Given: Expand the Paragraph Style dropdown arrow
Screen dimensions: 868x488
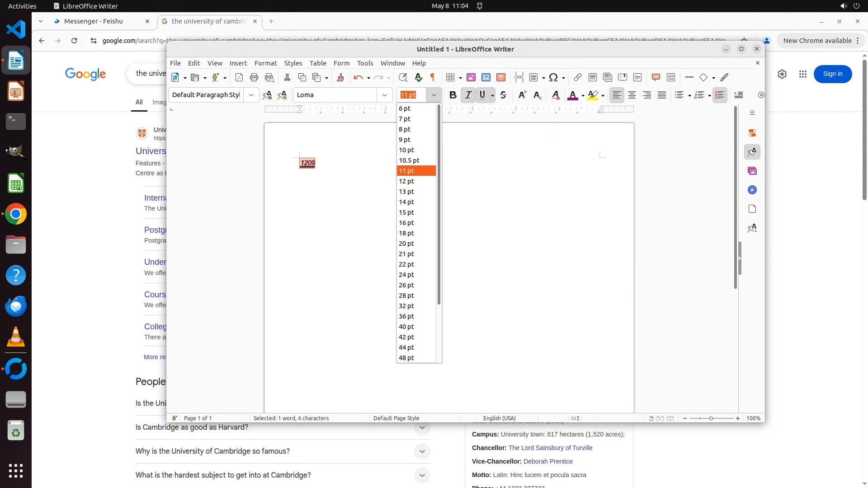Looking at the screenshot, I should tap(251, 95).
